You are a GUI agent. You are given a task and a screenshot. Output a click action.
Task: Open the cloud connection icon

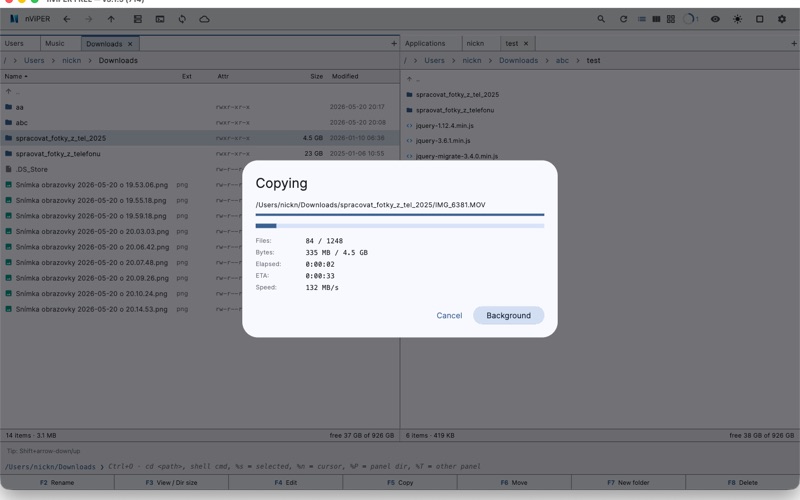click(x=204, y=19)
